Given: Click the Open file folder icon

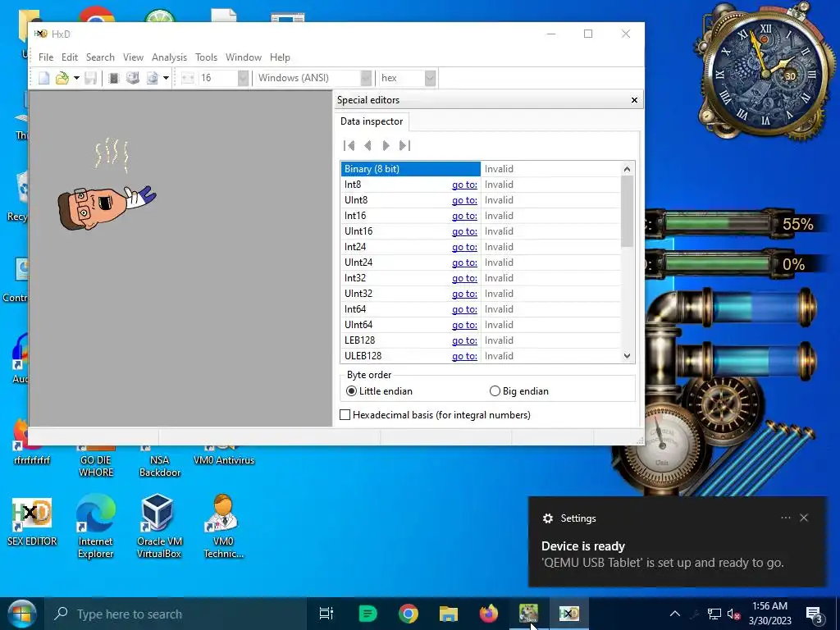Looking at the screenshot, I should point(62,78).
